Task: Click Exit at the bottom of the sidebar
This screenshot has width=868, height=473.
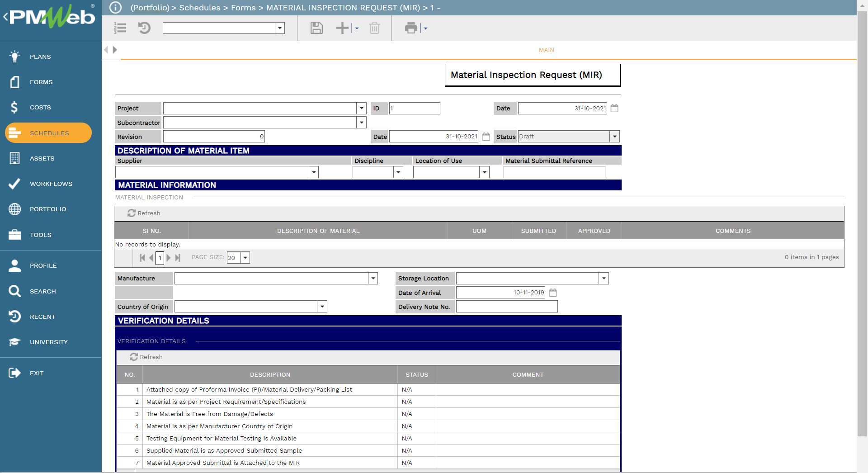Action: [x=37, y=373]
